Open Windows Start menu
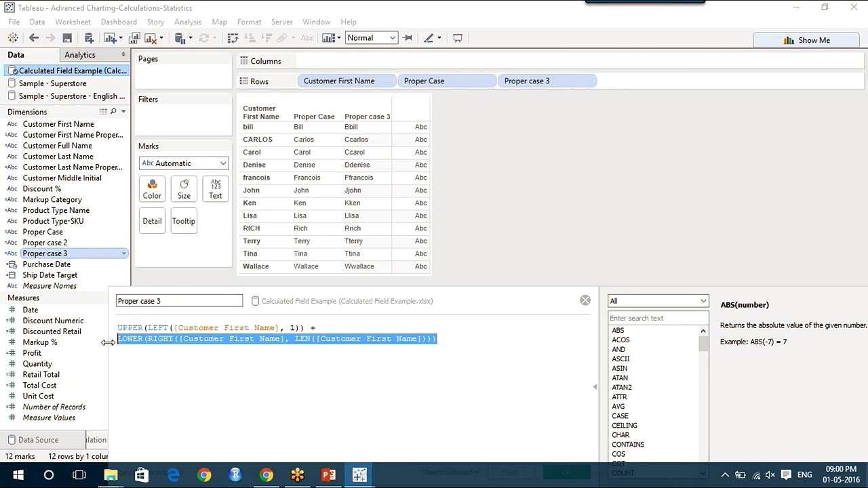The image size is (868, 488). [x=18, y=475]
